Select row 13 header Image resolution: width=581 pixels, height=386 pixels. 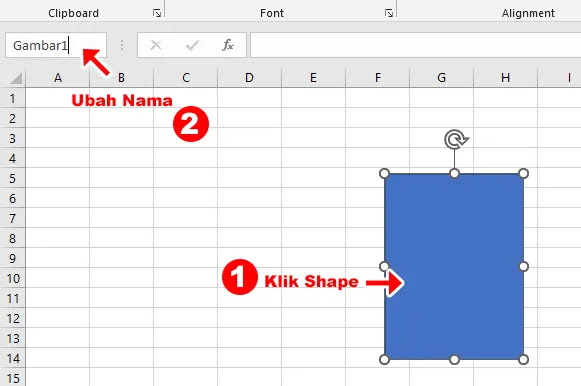[x=13, y=338]
